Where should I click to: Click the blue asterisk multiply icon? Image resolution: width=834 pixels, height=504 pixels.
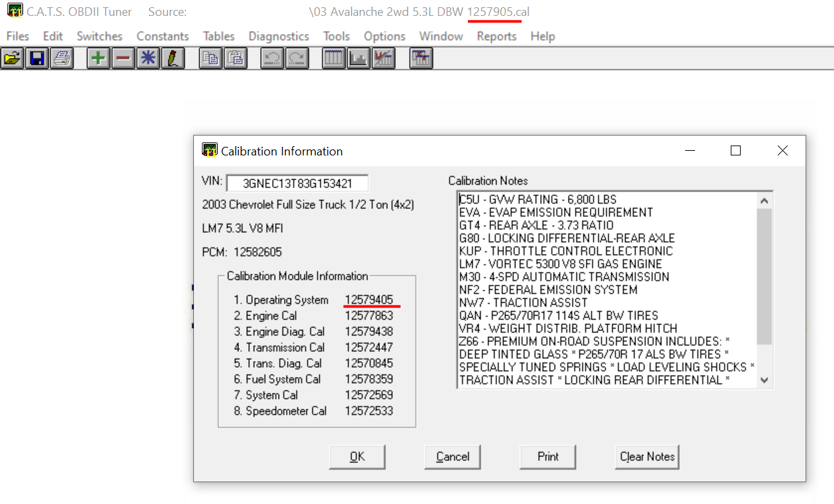(148, 58)
